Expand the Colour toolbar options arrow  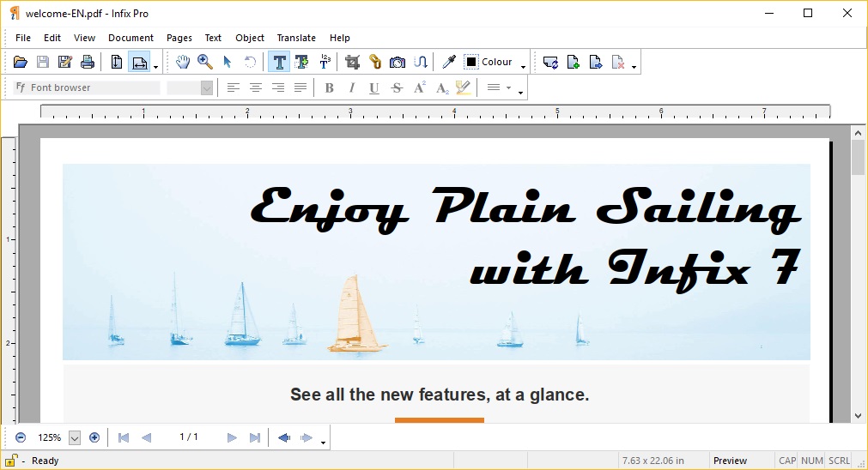pos(523,68)
